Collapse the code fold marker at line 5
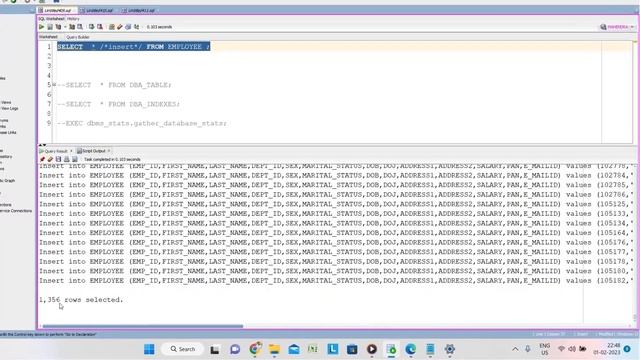The image size is (640, 360). pyautogui.click(x=54, y=84)
